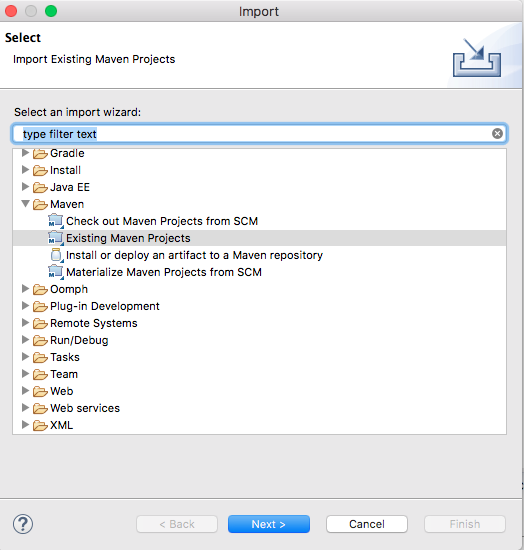
Task: Select the Remote Systems folder
Action: [94, 323]
